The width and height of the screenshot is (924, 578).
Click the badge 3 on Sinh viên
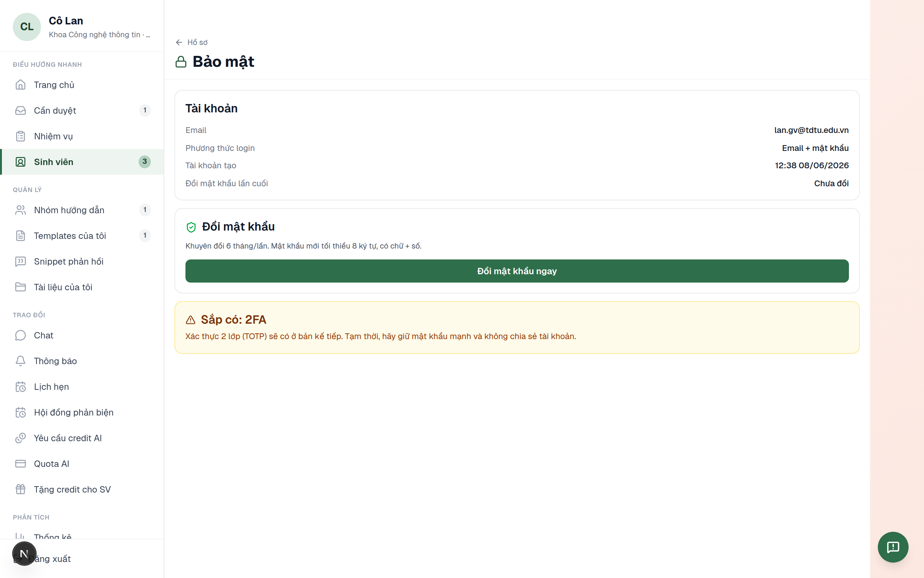coord(145,162)
